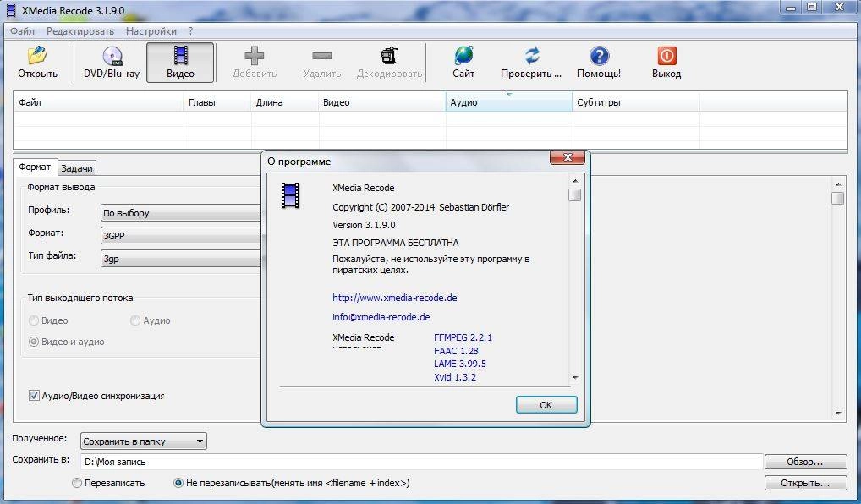Expand the Тип файла 3gp dropdown
The width and height of the screenshot is (861, 504).
click(x=181, y=259)
